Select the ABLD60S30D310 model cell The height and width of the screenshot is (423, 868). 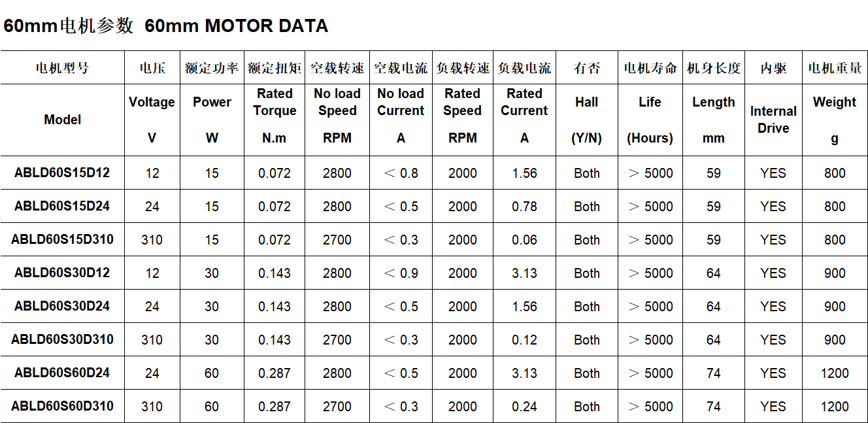coord(62,339)
